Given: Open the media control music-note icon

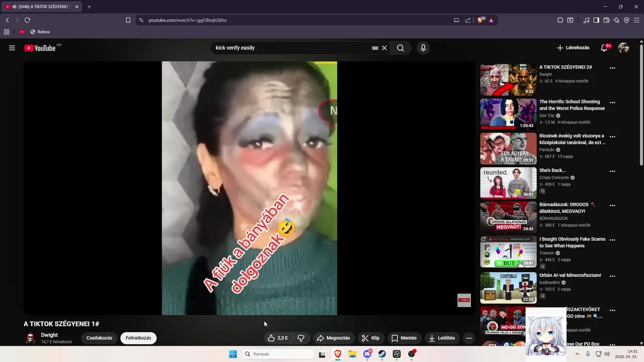Looking at the screenshot, I should pos(586,20).
